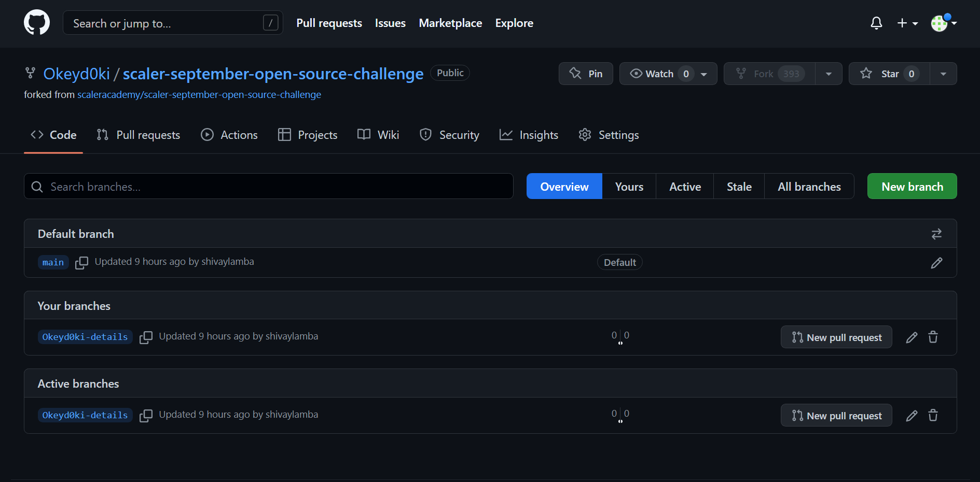Edit the active Okeyd0ki-details branch via pencil
This screenshot has width=980, height=482.
pos(912,415)
